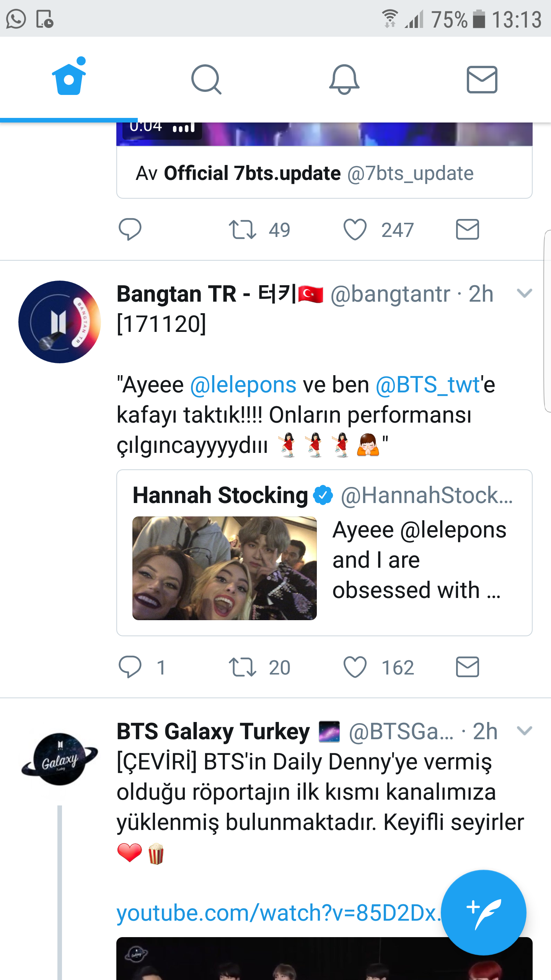The height and width of the screenshot is (980, 551).
Task: Open the Notifications bell tab
Action: 344,79
